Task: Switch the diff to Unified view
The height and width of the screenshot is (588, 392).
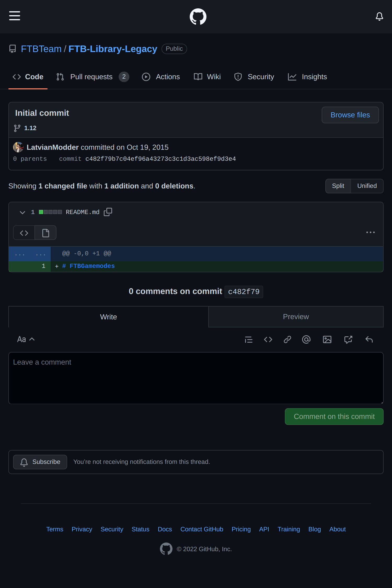Action: click(x=367, y=186)
